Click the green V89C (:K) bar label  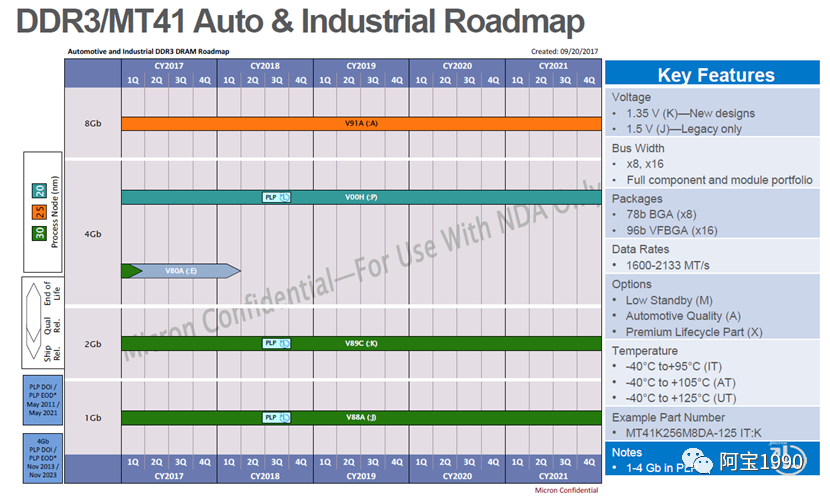pyautogui.click(x=362, y=343)
